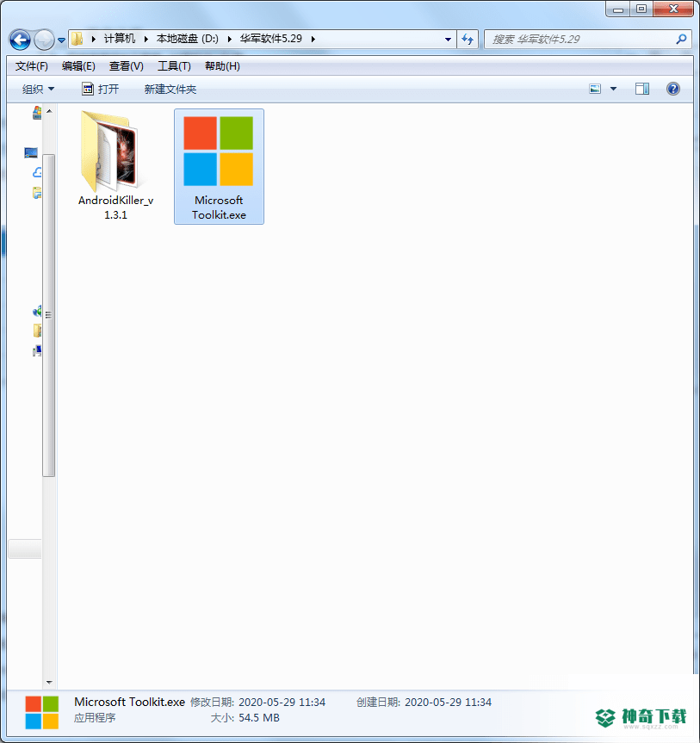The width and height of the screenshot is (700, 743).
Task: Click navigation pane scroll up arrow
Action: pos(49,111)
